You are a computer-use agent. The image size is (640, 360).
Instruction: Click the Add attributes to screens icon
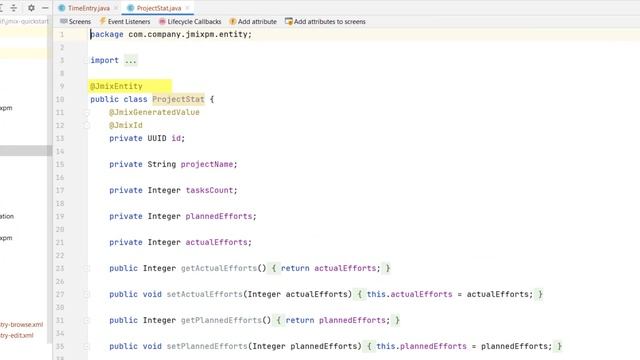289,21
